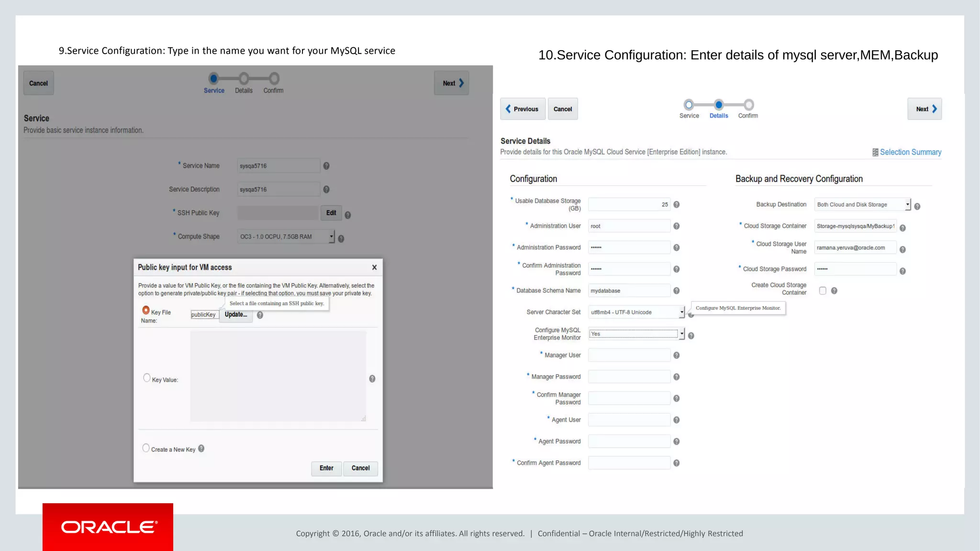Open help icon for Confirm Manager Password

tap(677, 398)
